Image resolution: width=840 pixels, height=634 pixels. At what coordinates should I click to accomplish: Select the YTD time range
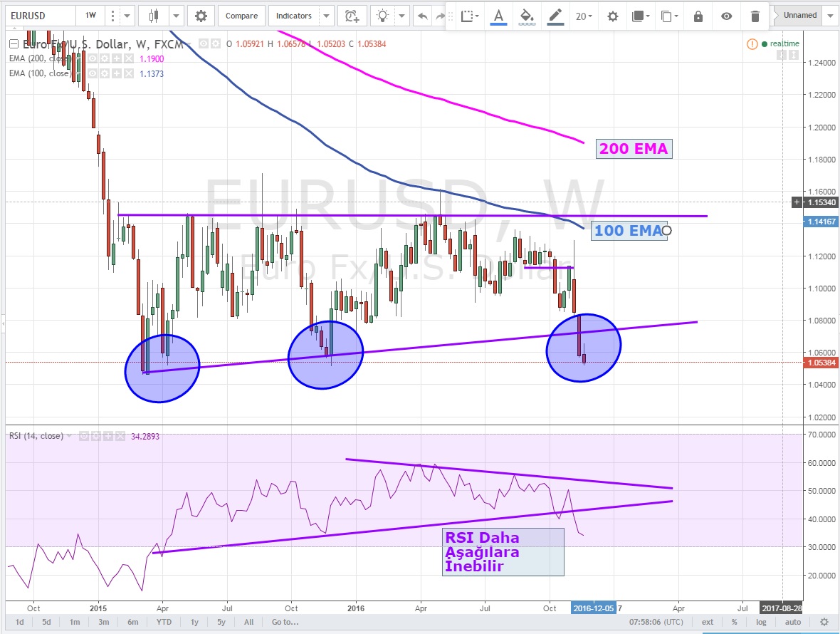click(164, 622)
